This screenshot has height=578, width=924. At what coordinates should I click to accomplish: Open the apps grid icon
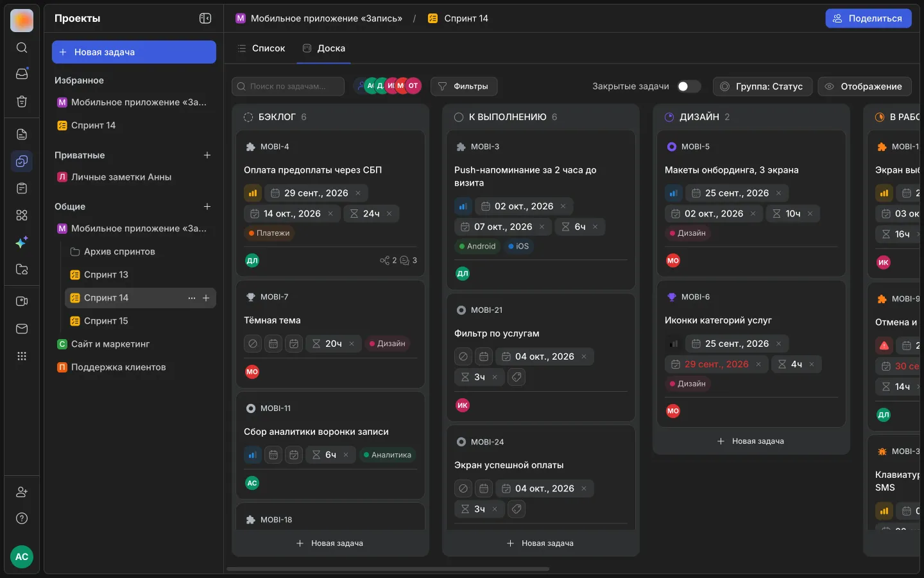click(22, 356)
